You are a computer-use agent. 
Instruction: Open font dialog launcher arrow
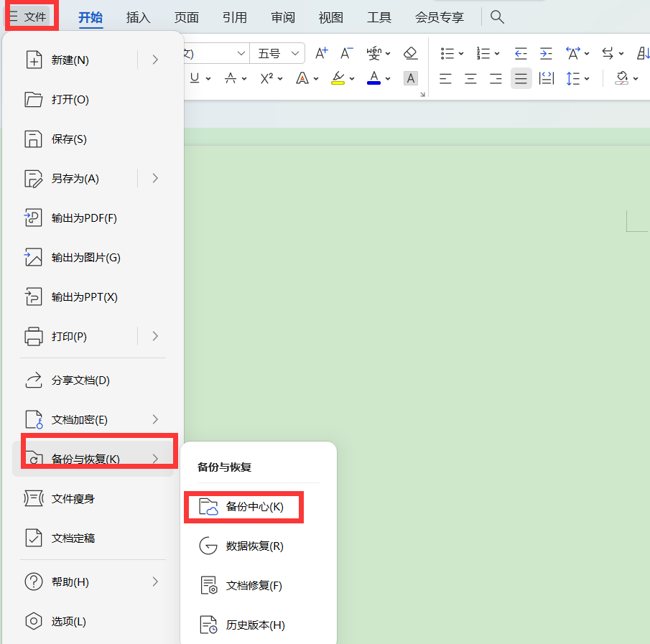[x=423, y=95]
